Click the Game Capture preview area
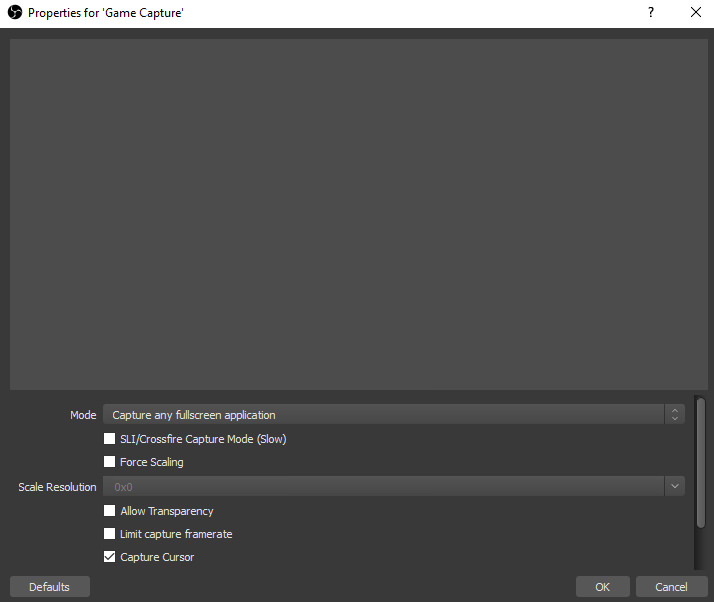Viewport: 714px width, 602px height. (x=359, y=214)
